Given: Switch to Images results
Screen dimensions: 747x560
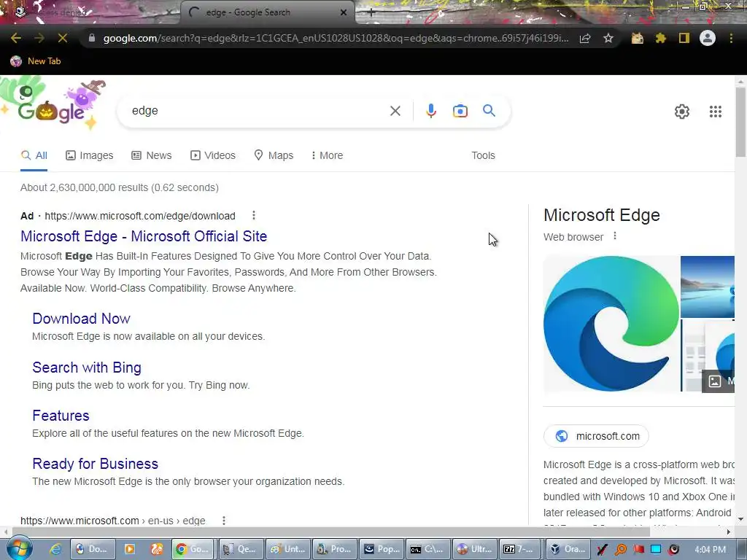Looking at the screenshot, I should 90,156.
